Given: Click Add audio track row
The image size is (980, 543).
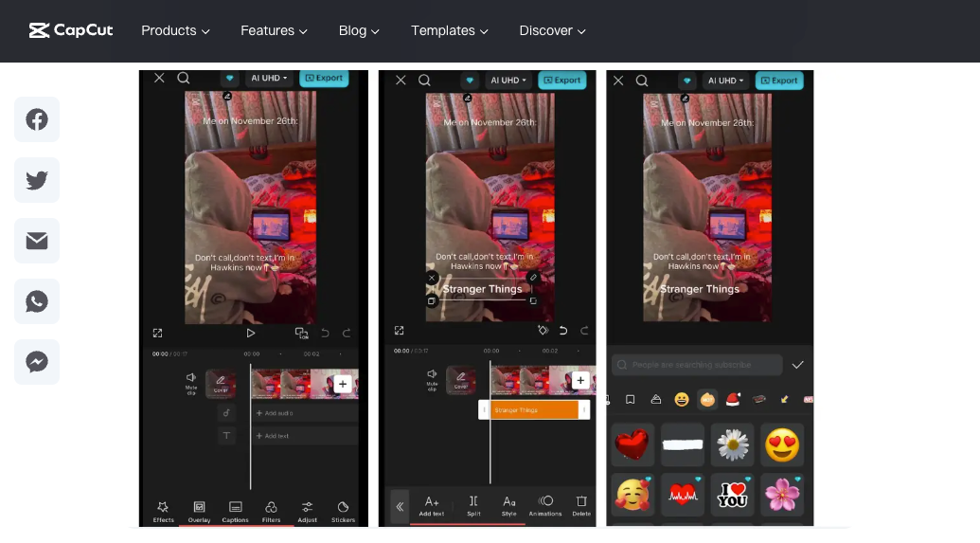Looking at the screenshot, I should (305, 413).
